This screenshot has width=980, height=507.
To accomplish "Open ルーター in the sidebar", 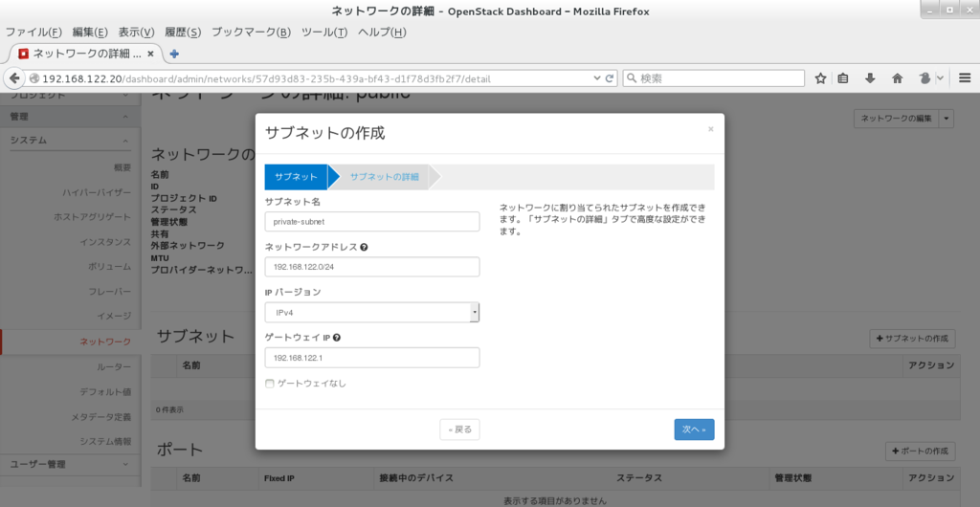I will coord(115,367).
